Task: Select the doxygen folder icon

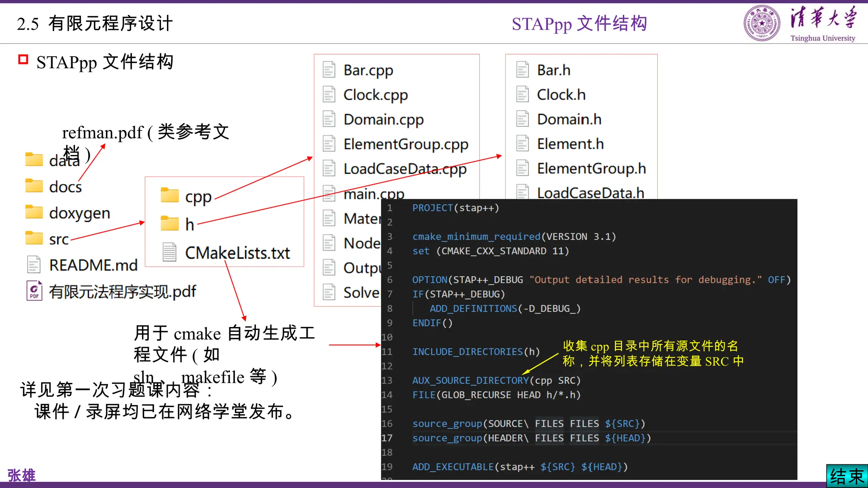Action: click(x=34, y=212)
